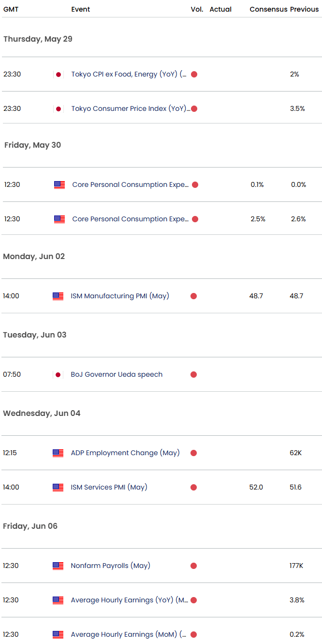
Task: Click the Japan flag next to Tokyo Consumer Price Index
Action: (58, 108)
